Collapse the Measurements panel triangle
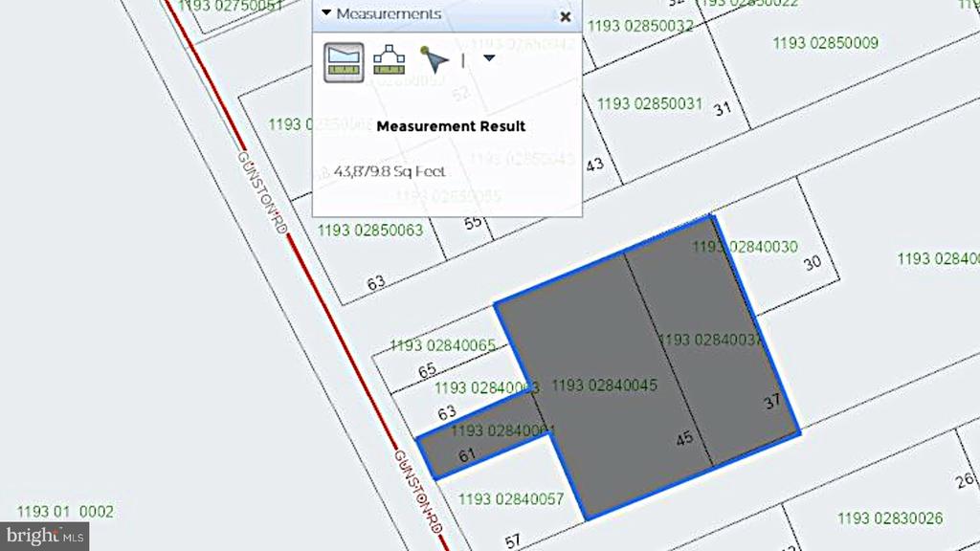The width and height of the screenshot is (980, 551). pyautogui.click(x=326, y=12)
